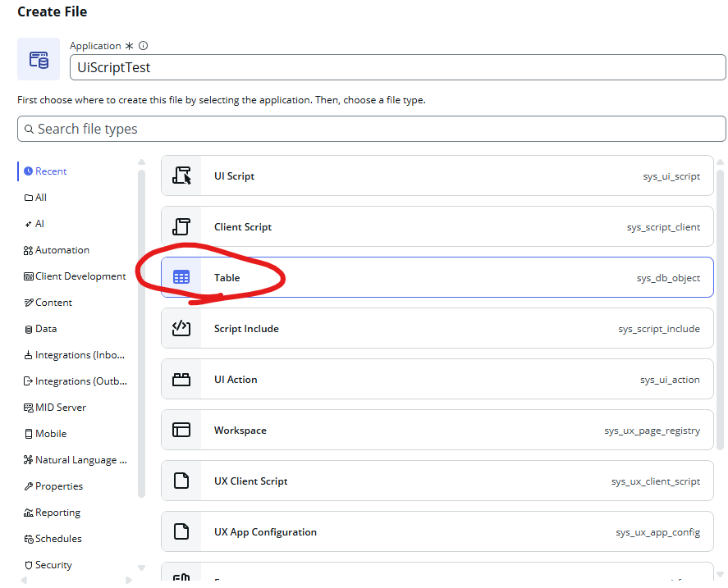Screen dimensions: 728x588
Task: Click the Automation category icon
Action: (29, 251)
